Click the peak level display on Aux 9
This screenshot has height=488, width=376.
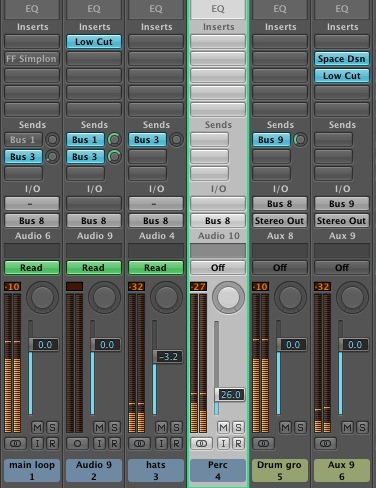point(322,286)
